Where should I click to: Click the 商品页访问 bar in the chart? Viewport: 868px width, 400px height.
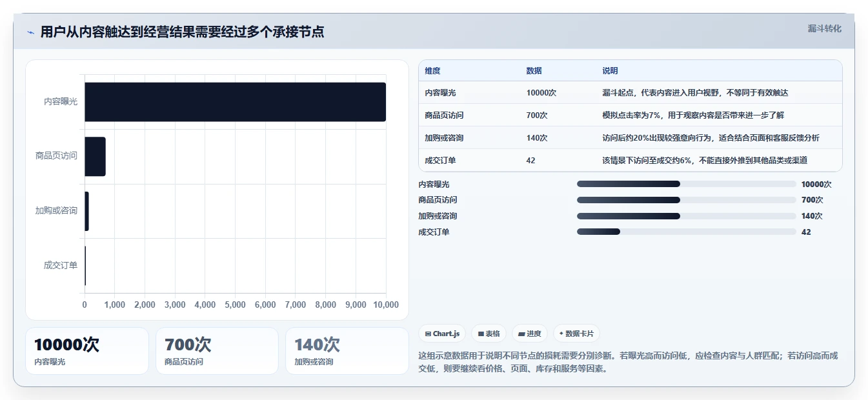[x=95, y=157]
